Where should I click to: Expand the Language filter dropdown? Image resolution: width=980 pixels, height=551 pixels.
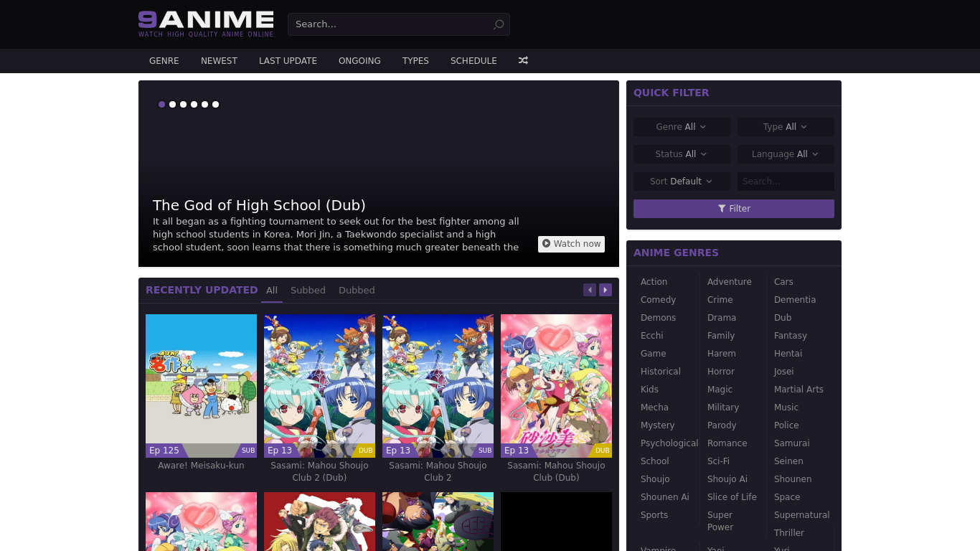point(786,154)
